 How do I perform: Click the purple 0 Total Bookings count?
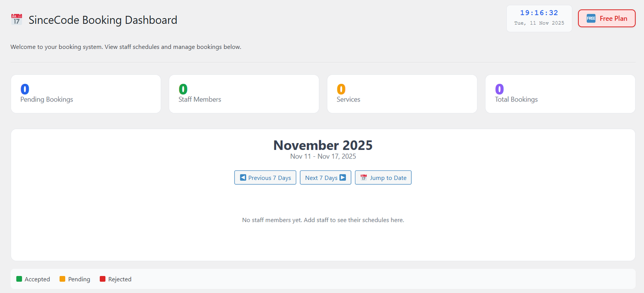pyautogui.click(x=500, y=89)
